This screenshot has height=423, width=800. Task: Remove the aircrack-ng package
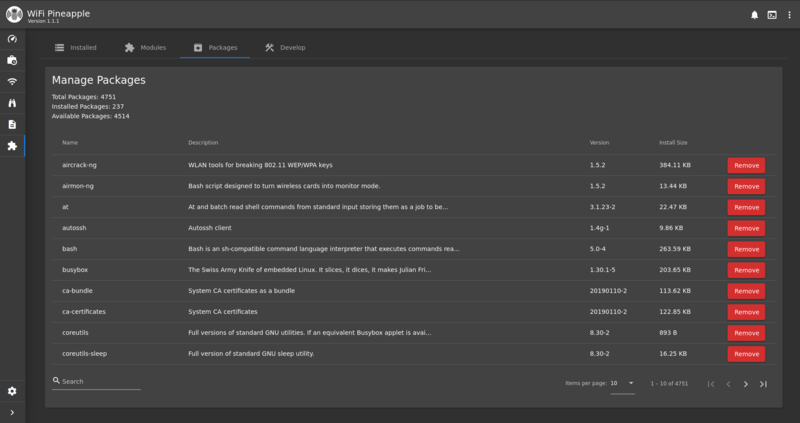pos(746,165)
